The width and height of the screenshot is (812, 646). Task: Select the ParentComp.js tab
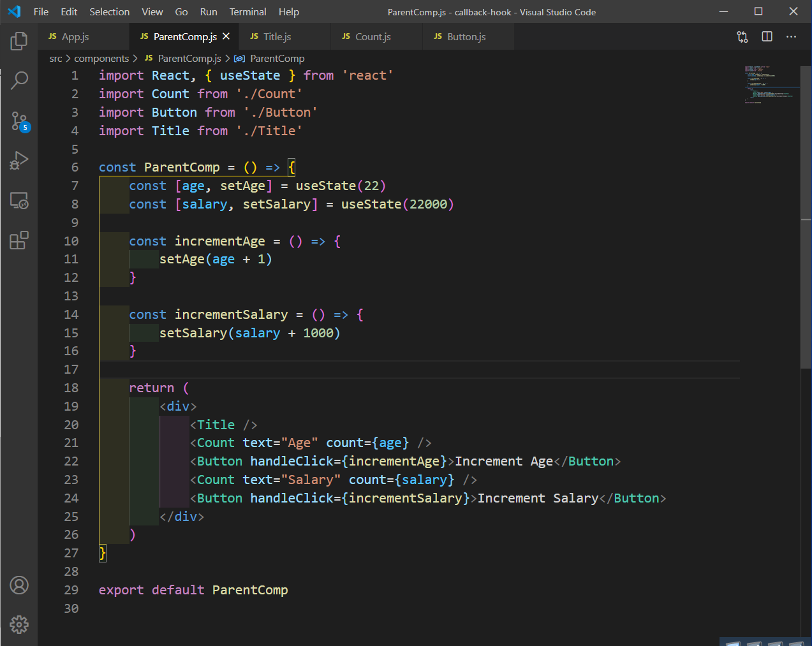(185, 36)
